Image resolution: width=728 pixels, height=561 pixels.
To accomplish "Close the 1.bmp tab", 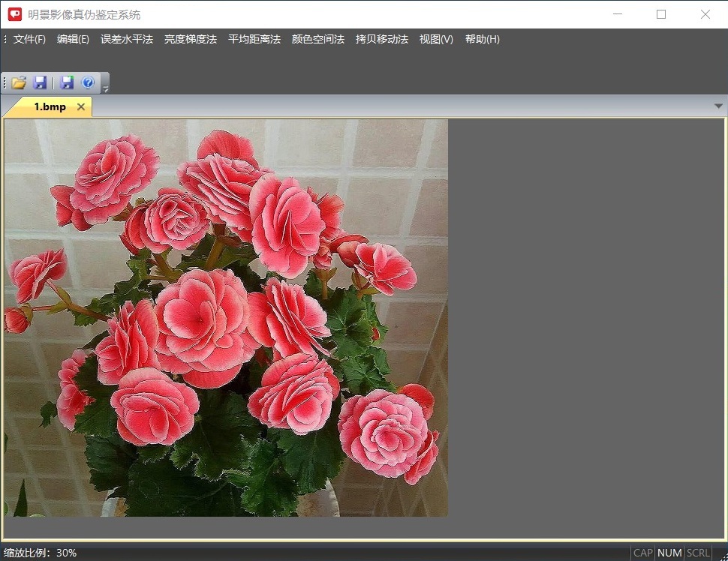I will tap(81, 107).
